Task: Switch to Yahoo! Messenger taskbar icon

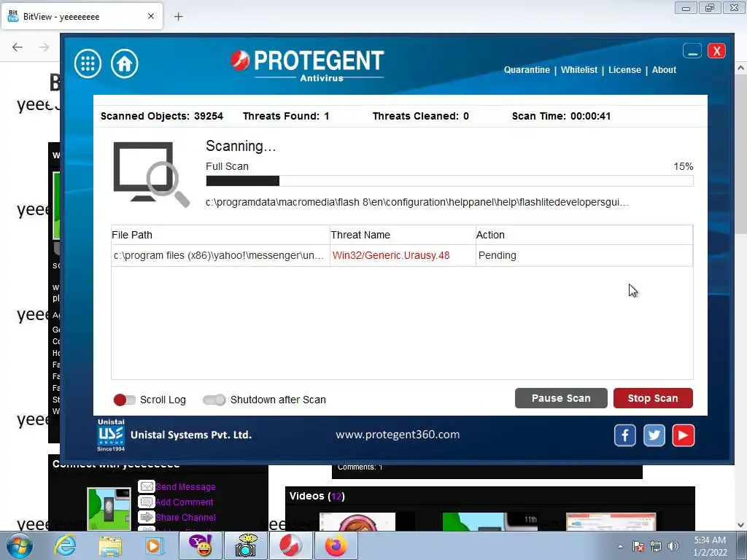Action: (x=201, y=545)
